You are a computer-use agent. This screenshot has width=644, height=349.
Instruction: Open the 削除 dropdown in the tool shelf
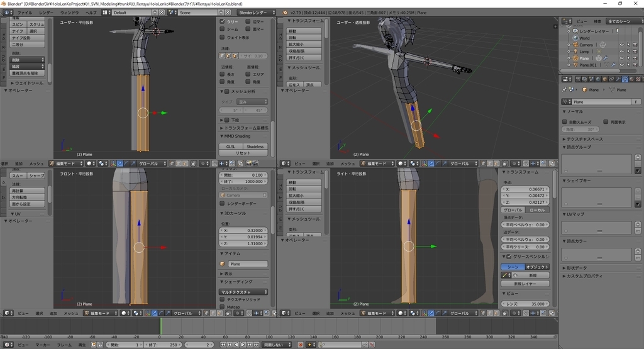tap(27, 60)
